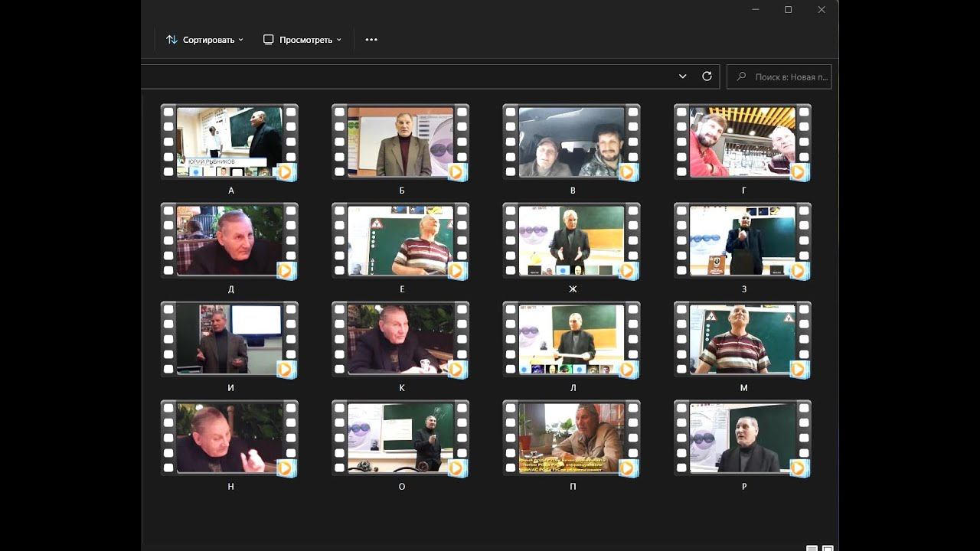This screenshot has height=551, width=980.
Task: Select the video thumbnail of file П
Action: tap(572, 439)
